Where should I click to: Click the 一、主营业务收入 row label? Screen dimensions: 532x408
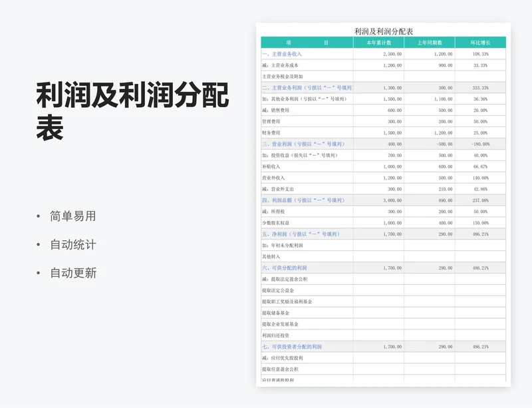click(282, 54)
